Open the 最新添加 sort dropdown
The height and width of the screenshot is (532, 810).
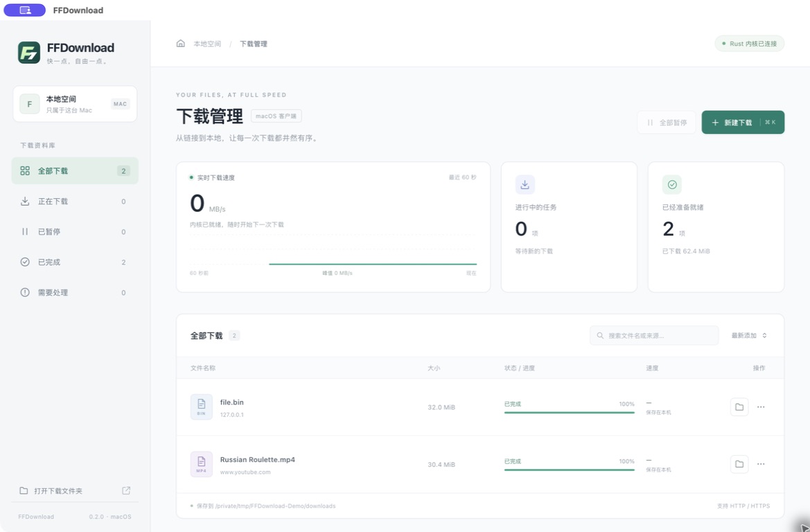[749, 335]
